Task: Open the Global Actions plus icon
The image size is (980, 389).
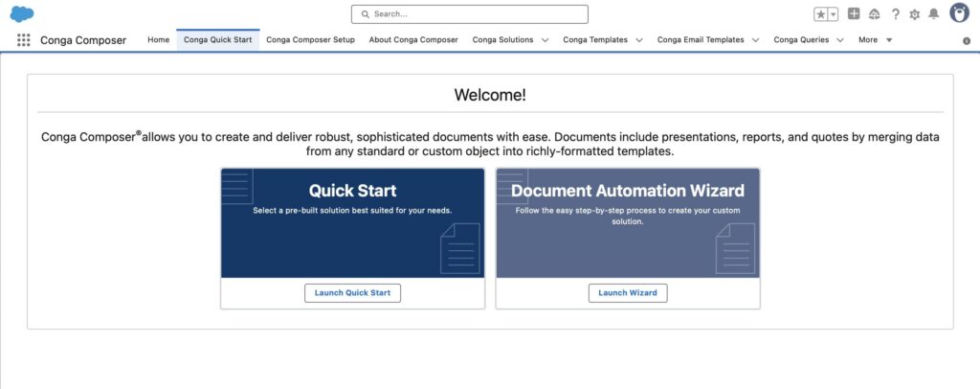Action: [854, 14]
